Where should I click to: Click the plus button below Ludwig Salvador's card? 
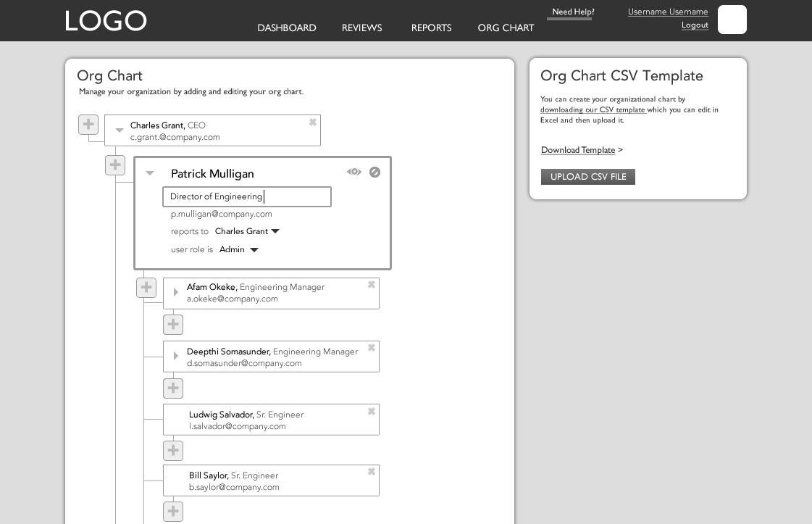click(x=173, y=450)
